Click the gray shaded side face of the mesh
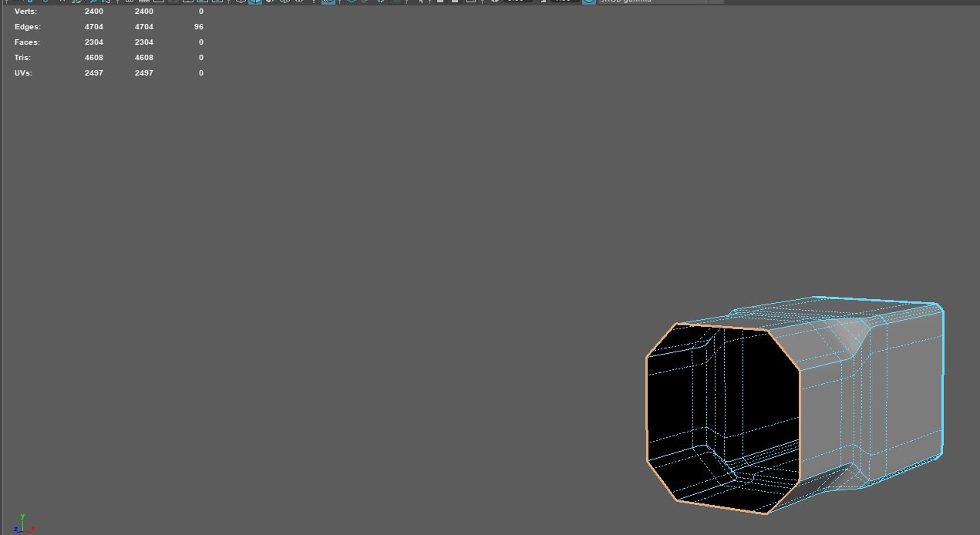Screen dimensions: 980x535 click(871, 393)
